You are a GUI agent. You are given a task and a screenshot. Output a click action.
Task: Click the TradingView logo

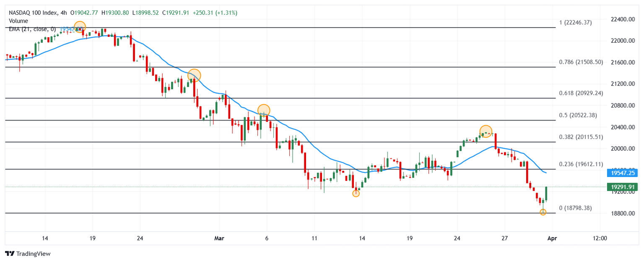(x=27, y=254)
